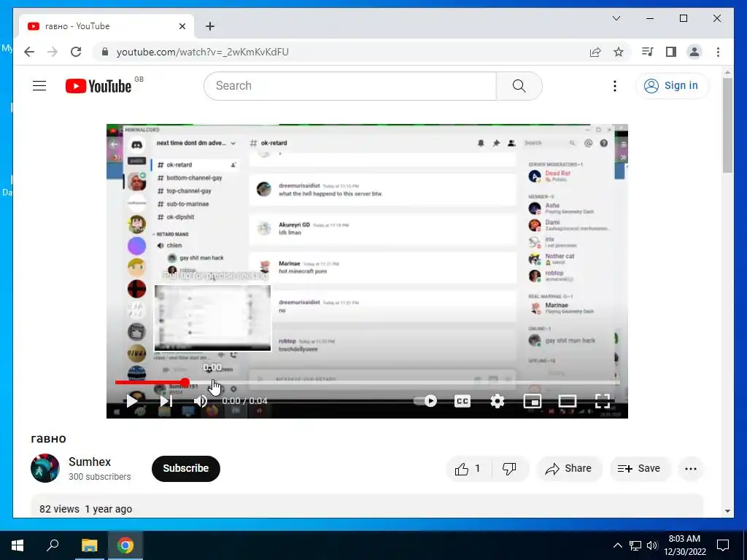Sign in to YouTube

pyautogui.click(x=672, y=86)
